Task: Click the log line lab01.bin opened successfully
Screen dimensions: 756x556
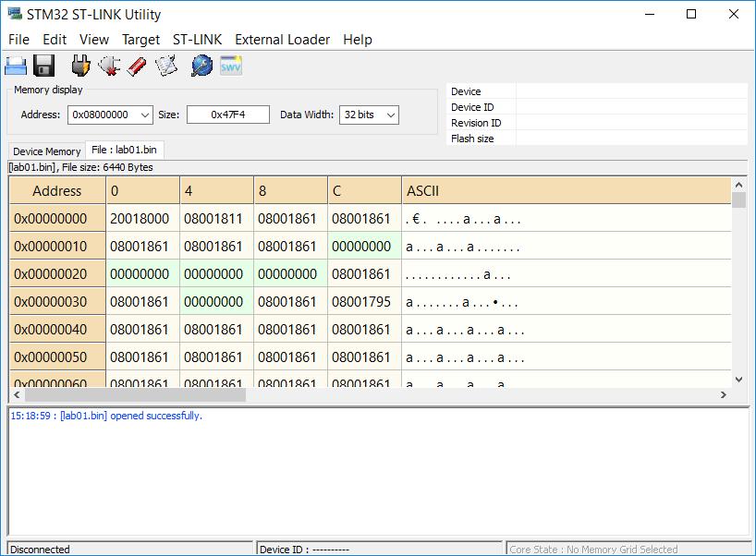Action: tap(106, 416)
